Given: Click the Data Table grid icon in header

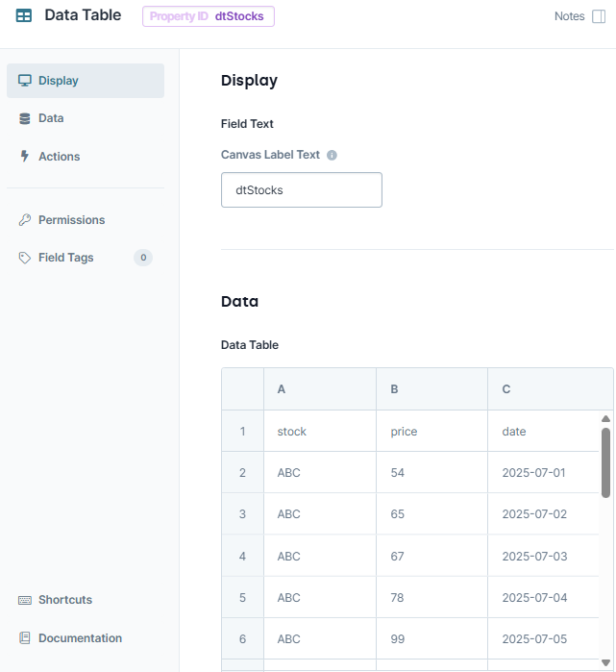Looking at the screenshot, I should coord(24,15).
